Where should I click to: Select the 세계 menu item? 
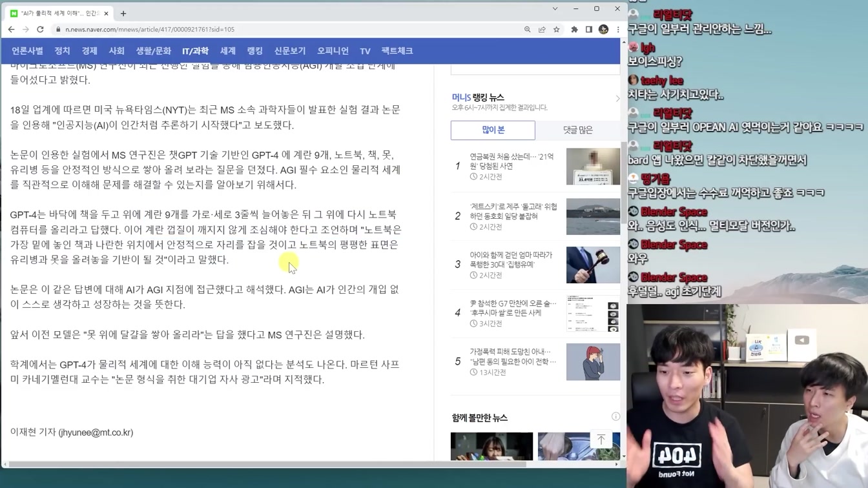pos(228,51)
